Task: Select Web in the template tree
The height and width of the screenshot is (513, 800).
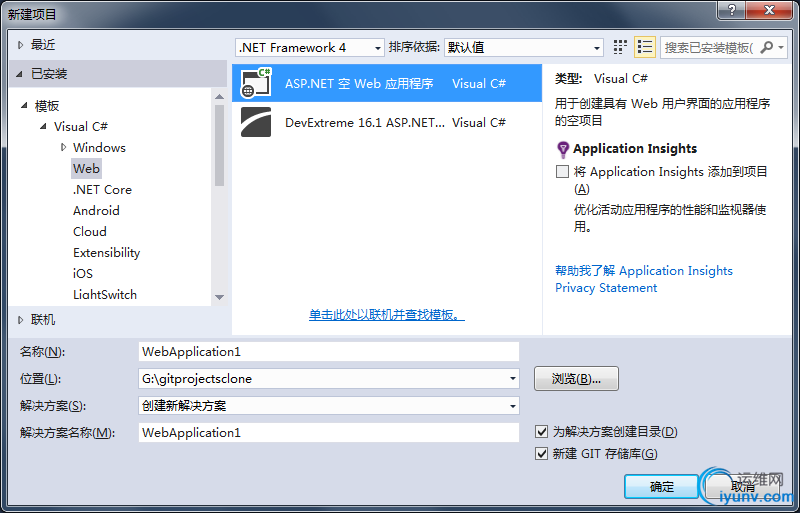Action: click(x=86, y=168)
